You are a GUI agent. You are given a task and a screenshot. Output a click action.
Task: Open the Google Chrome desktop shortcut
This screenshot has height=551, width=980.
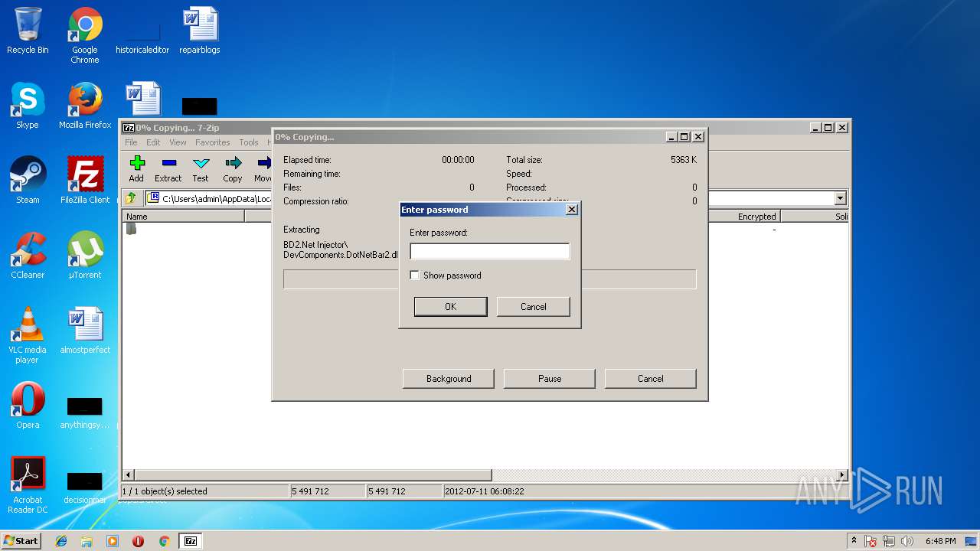pyautogui.click(x=85, y=36)
